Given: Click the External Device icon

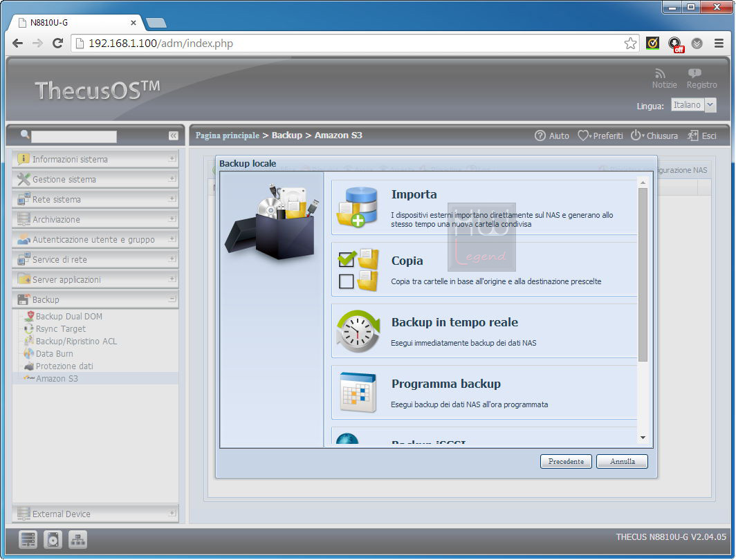Looking at the screenshot, I should point(23,514).
